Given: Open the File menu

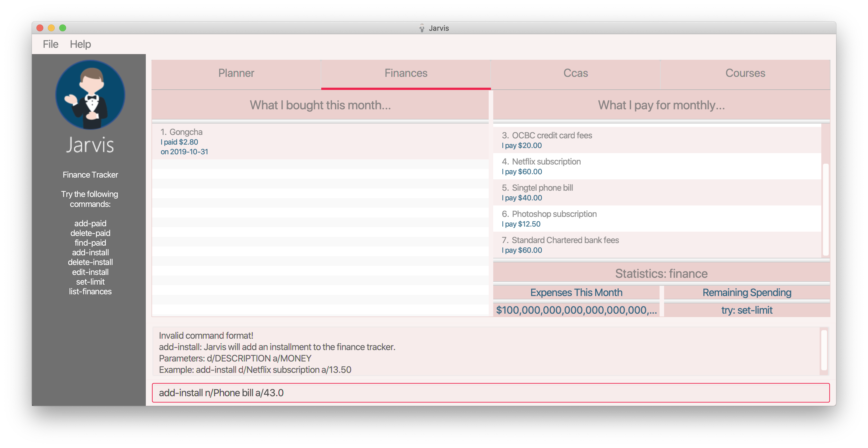Looking at the screenshot, I should 50,44.
